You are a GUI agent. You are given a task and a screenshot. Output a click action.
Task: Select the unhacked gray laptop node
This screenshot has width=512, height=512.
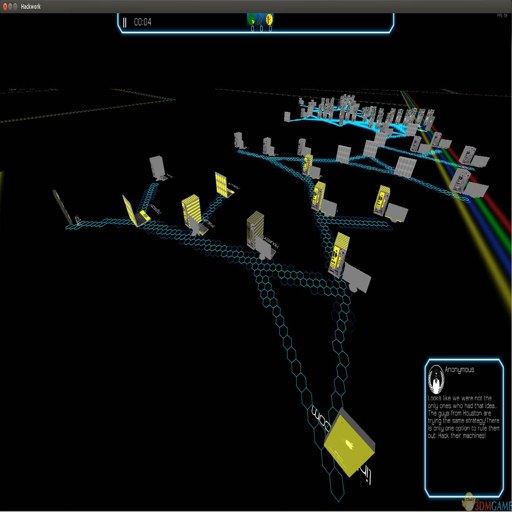coord(157,168)
